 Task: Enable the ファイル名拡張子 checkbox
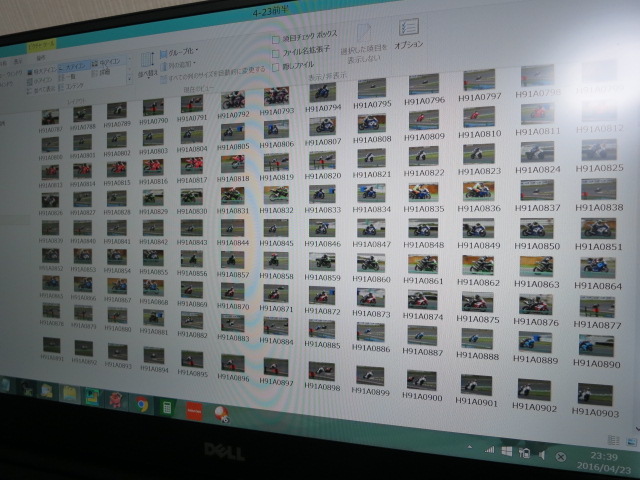277,52
